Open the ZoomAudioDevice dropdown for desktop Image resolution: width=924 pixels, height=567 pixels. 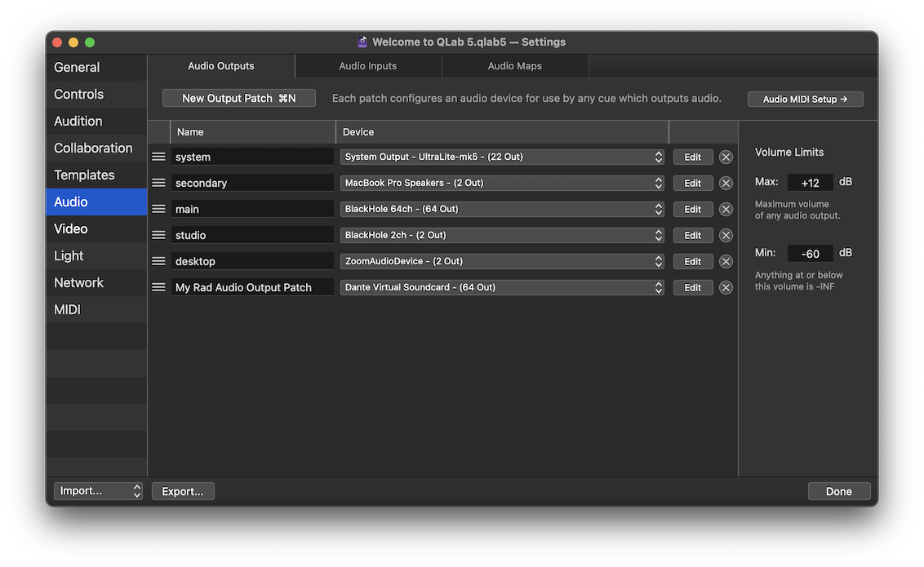click(x=501, y=261)
